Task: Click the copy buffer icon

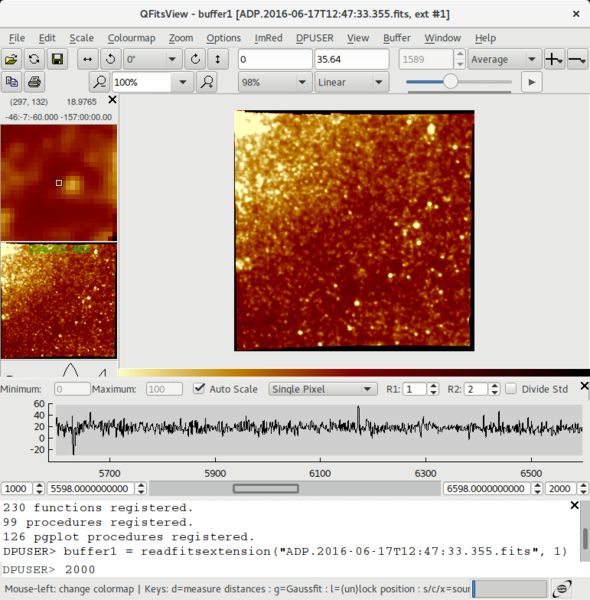Action: 11,82
